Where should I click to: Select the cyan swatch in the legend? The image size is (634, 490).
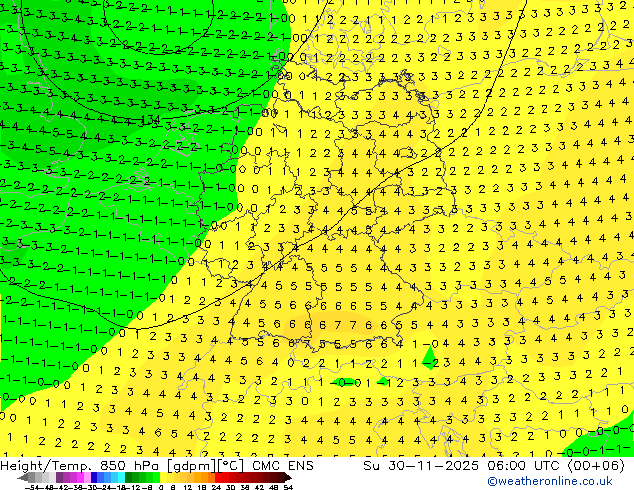(x=122, y=477)
